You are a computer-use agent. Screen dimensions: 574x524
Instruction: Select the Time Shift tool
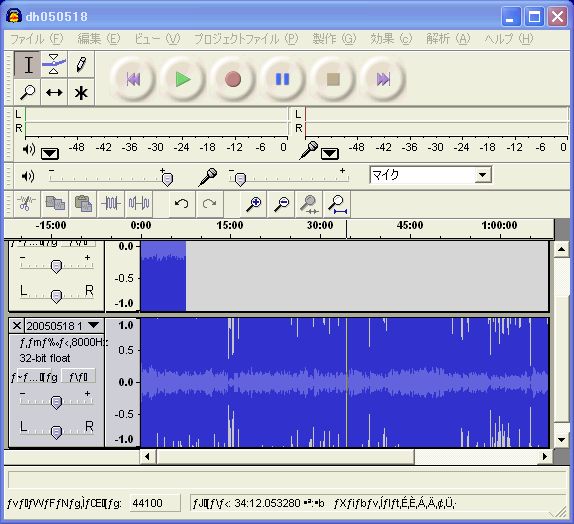click(54, 92)
